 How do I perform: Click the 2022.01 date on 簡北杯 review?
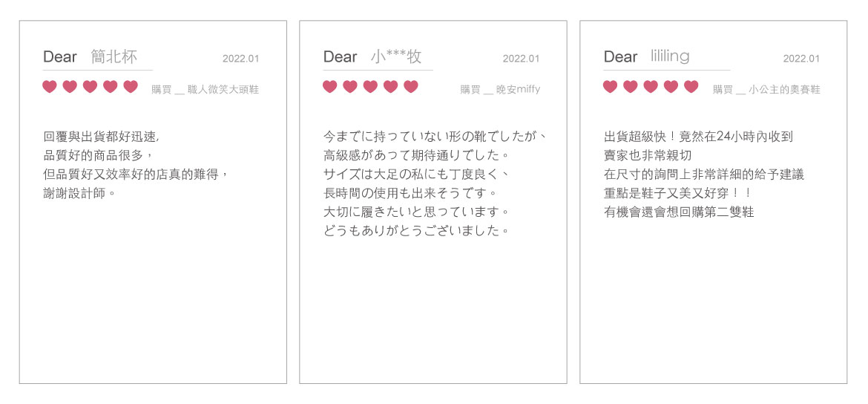point(240,59)
